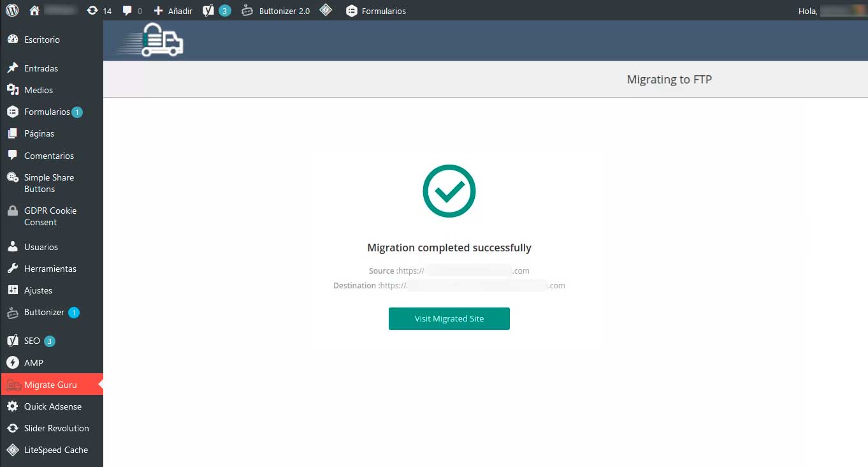Open the Medios library menu

click(x=38, y=90)
